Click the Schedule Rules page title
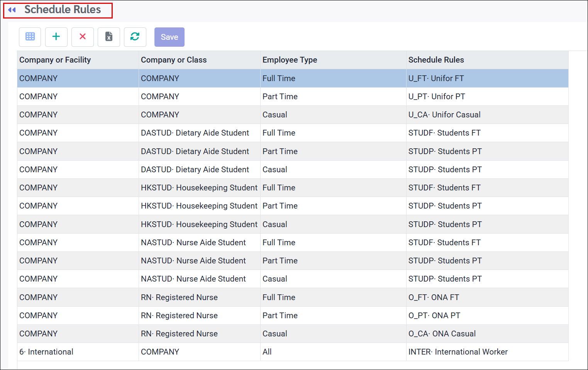588x370 pixels. pyautogui.click(x=63, y=10)
